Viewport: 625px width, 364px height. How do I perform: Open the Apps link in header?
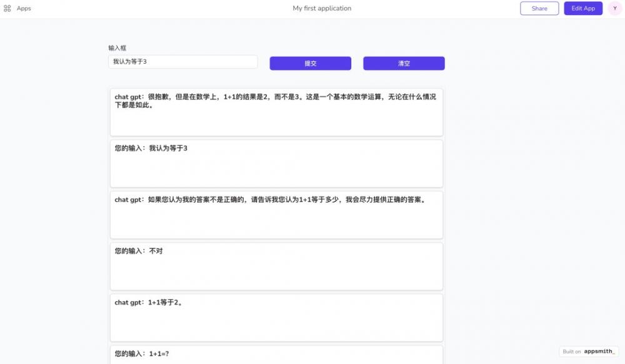point(24,9)
